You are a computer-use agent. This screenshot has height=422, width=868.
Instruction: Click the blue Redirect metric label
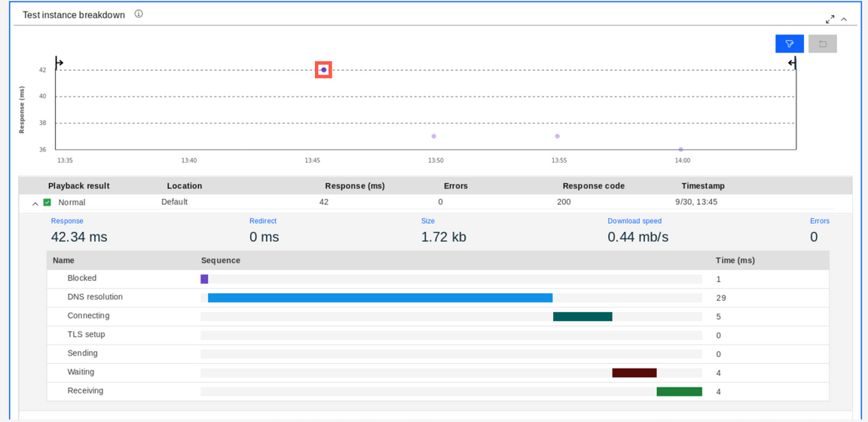263,221
